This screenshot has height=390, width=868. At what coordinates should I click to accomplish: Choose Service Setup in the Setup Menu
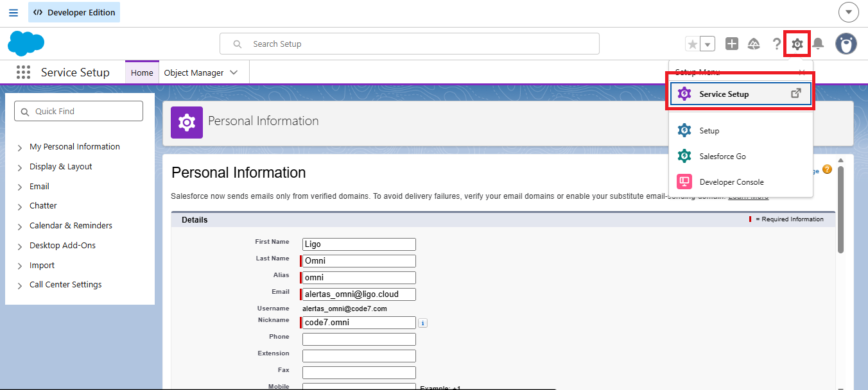click(741, 94)
